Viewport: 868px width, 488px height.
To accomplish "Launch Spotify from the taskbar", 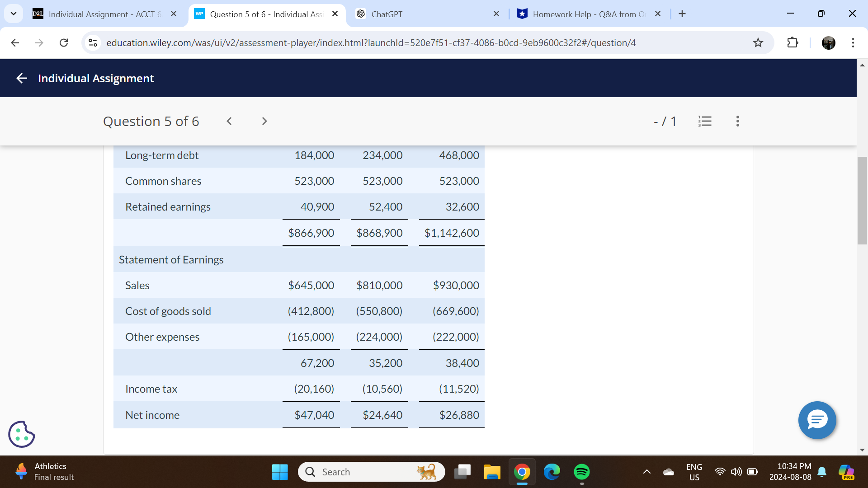I will point(582,471).
